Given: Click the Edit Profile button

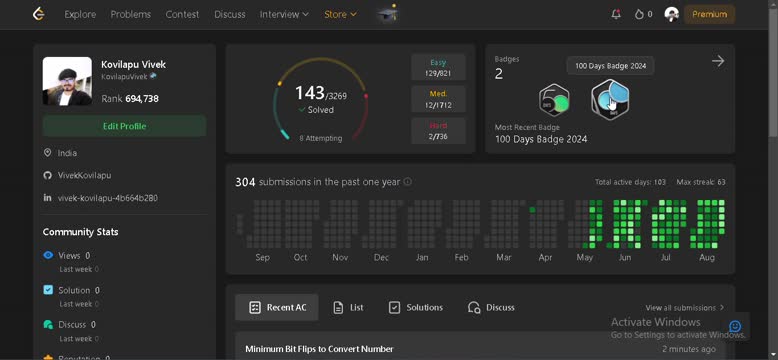Looking at the screenshot, I should [x=124, y=126].
